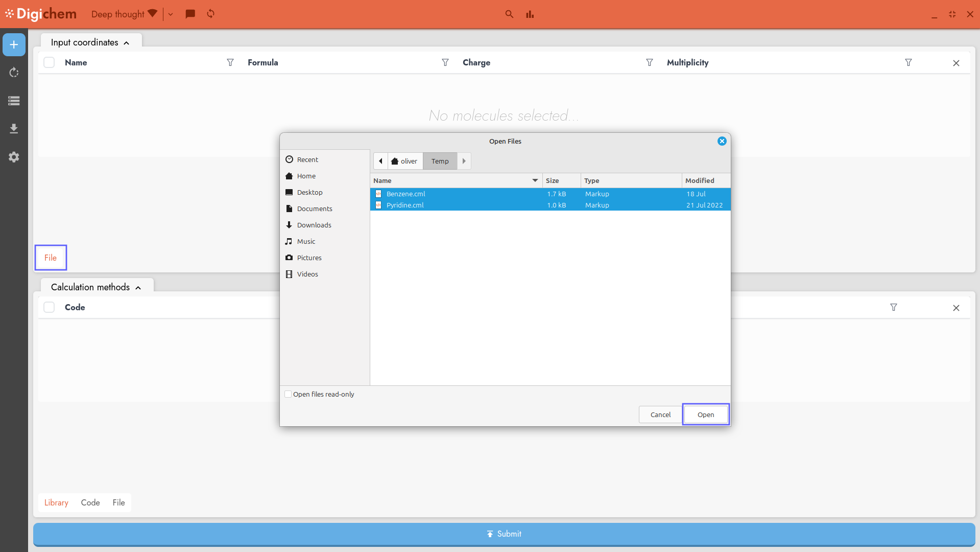980x552 pixels.
Task: Open the selected CML files
Action: [x=705, y=415]
